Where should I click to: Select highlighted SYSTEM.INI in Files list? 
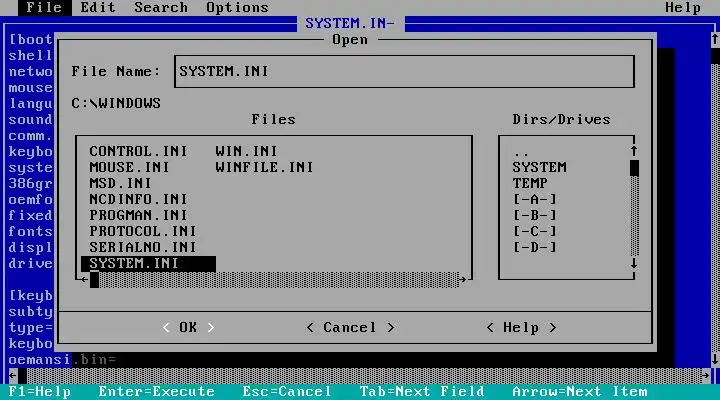[148, 263]
